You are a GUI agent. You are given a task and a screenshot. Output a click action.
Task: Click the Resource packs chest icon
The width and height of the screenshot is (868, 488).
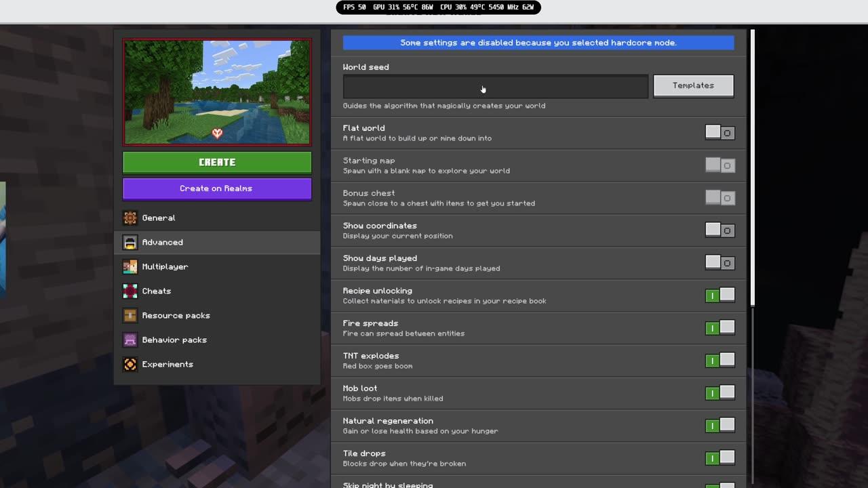click(x=130, y=315)
